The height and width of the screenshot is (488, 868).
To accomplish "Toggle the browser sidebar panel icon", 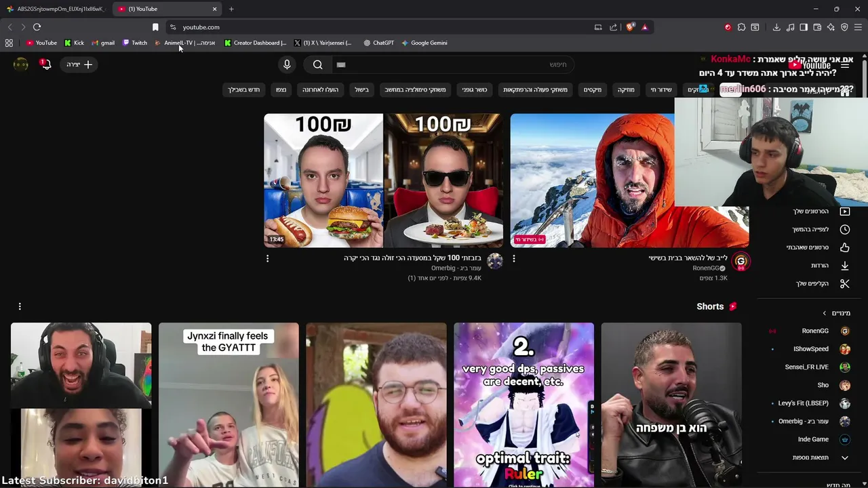I will point(804,27).
